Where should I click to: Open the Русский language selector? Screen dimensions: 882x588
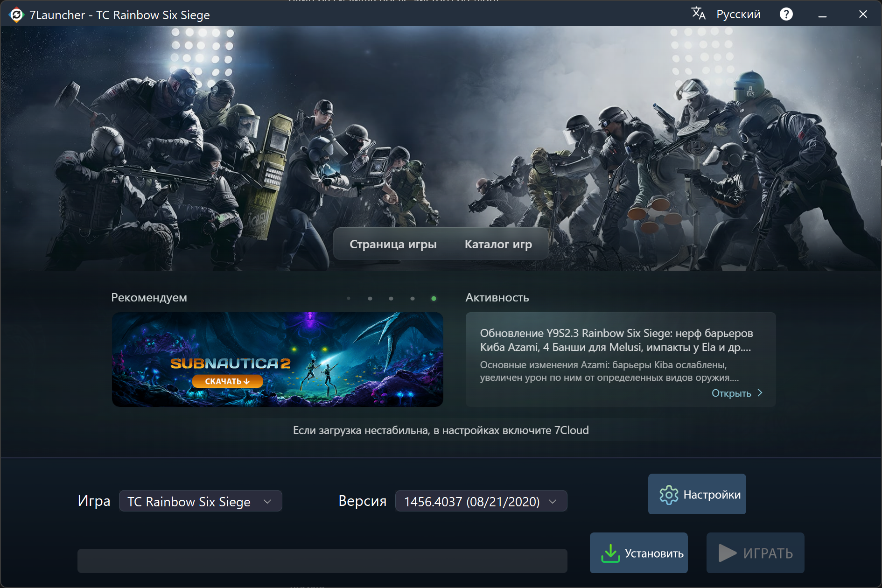point(738,14)
